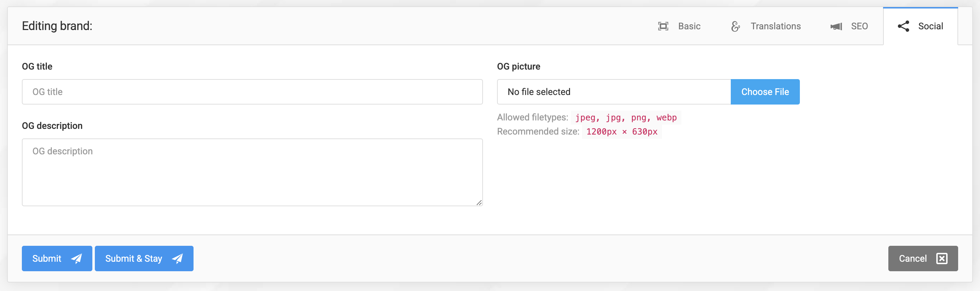Click the X box icon on Cancel
The width and height of the screenshot is (980, 291).
point(942,259)
